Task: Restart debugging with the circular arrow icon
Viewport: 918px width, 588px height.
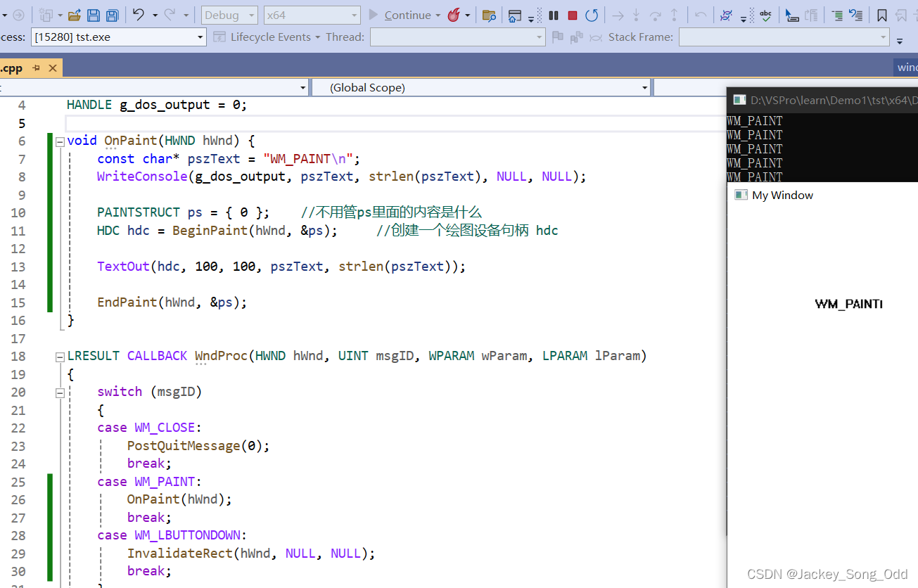Action: point(592,15)
